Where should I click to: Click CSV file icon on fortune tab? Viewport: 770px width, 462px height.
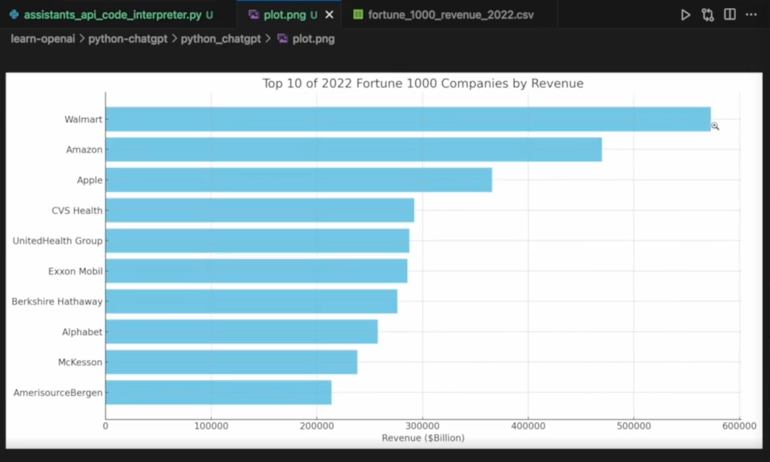[358, 14]
